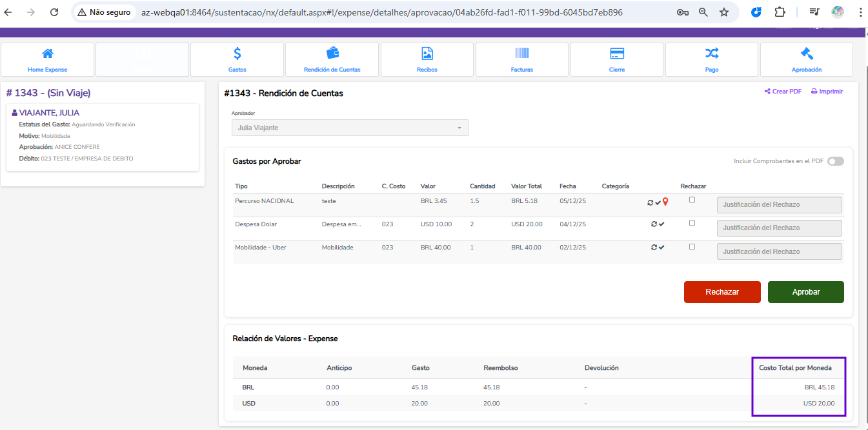Image resolution: width=868 pixels, height=430 pixels.
Task: Open Recibos via the image icon
Action: click(427, 54)
